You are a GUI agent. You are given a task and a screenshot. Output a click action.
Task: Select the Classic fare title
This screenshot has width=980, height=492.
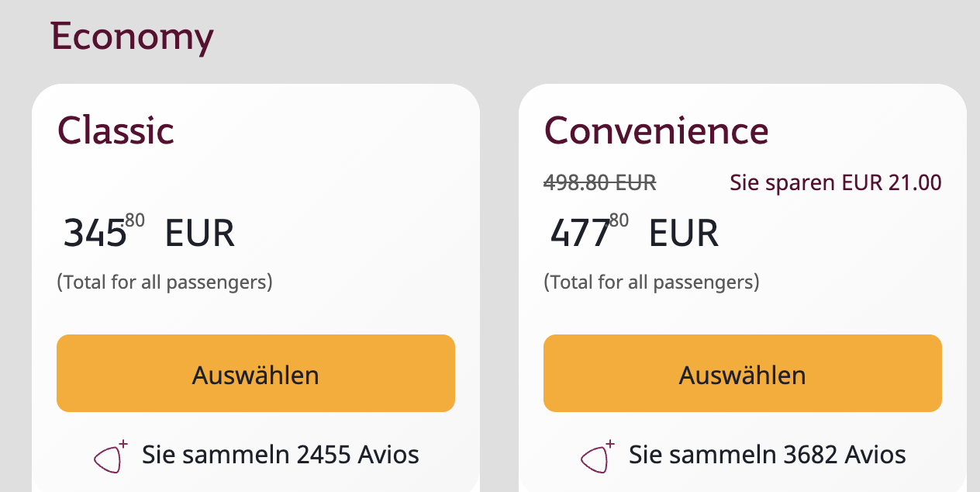(116, 130)
